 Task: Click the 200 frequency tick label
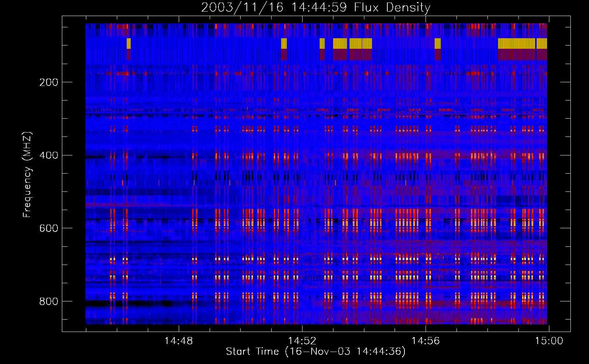pos(49,82)
